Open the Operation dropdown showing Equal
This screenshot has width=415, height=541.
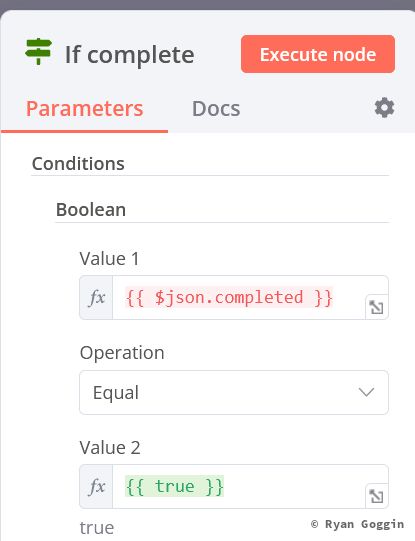point(234,393)
